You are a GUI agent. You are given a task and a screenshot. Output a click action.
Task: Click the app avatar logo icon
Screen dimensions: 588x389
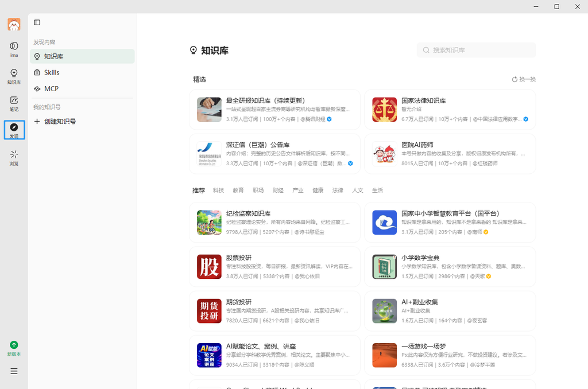point(14,24)
